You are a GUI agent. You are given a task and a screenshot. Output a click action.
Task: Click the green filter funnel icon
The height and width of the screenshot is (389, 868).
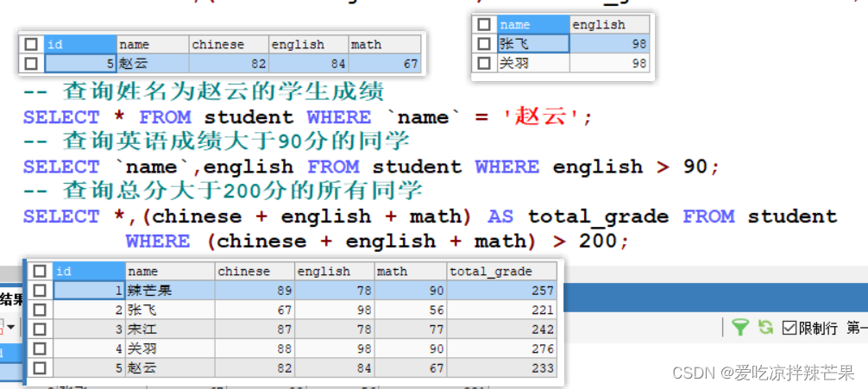pos(740,327)
